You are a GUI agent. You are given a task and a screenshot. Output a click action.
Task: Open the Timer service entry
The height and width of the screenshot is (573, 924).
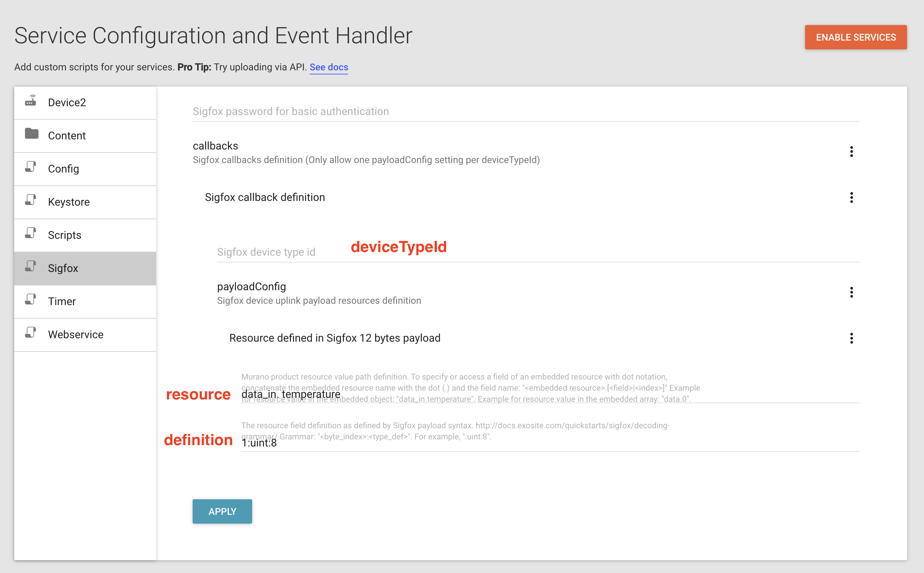(85, 302)
